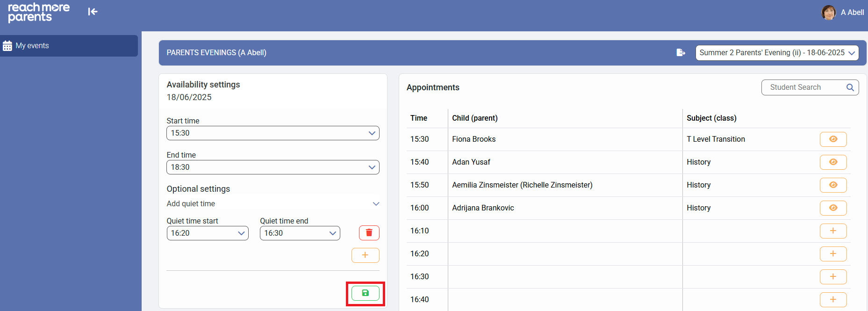This screenshot has width=868, height=311.
Task: Click into the Student Search field
Action: coord(803,87)
